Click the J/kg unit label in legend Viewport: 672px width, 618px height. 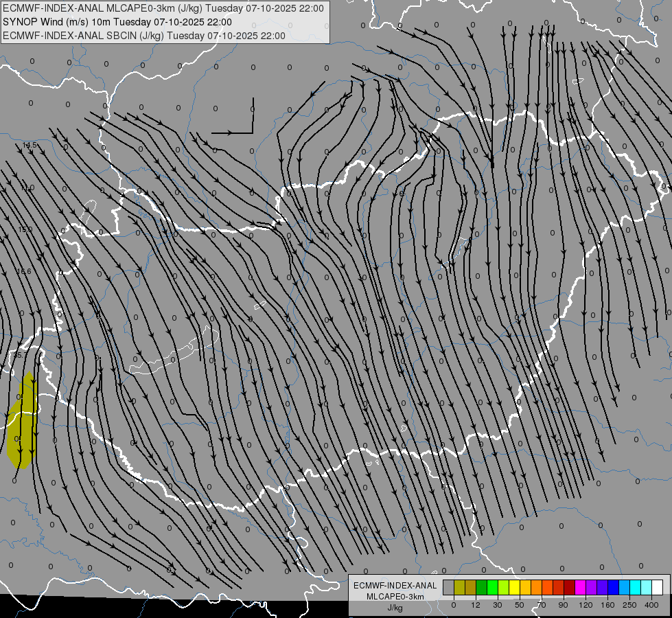point(395,608)
